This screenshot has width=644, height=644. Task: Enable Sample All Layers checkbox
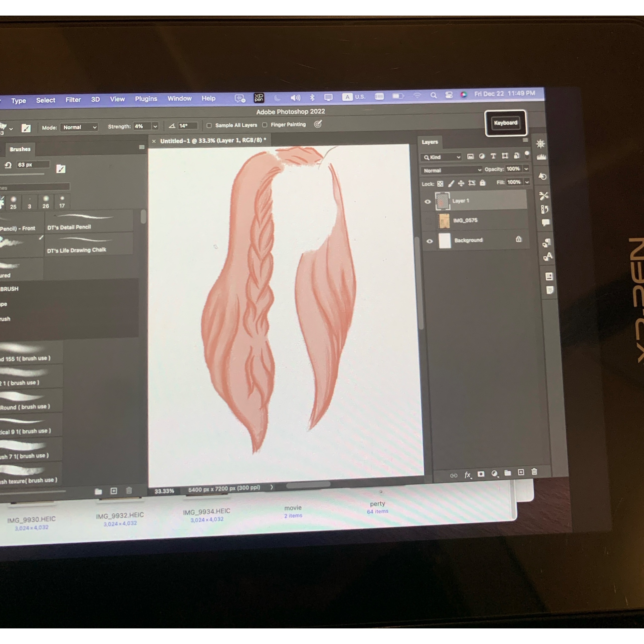pyautogui.click(x=209, y=126)
